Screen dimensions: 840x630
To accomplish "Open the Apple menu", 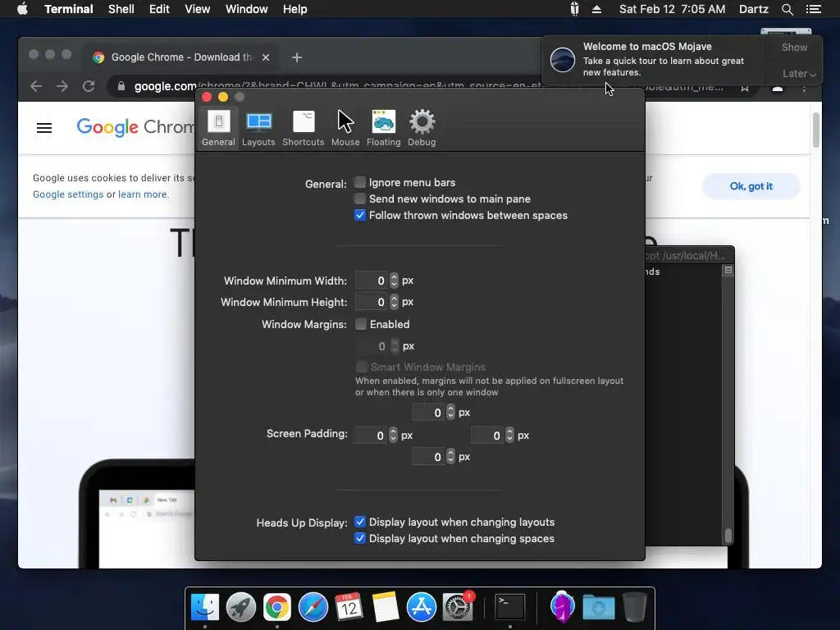I will (22, 9).
